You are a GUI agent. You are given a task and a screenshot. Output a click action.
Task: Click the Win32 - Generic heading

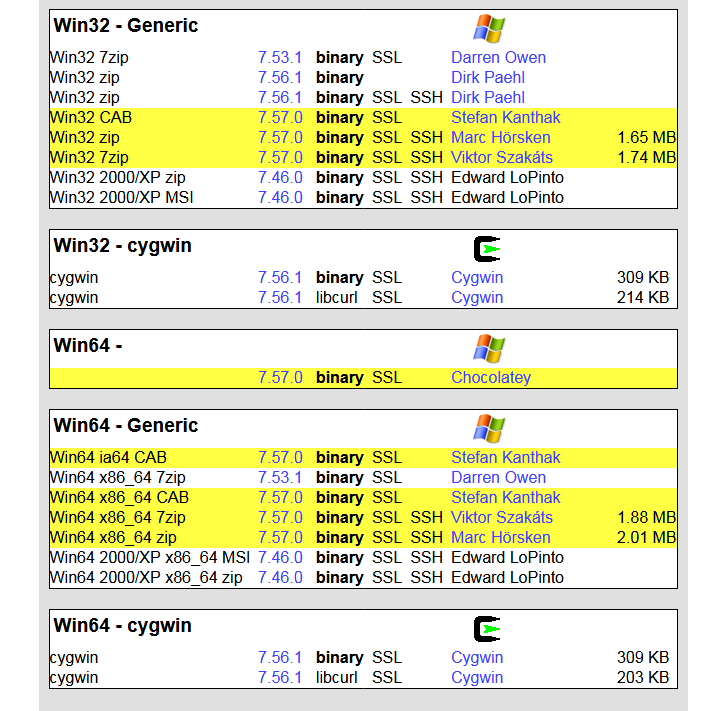tap(126, 25)
